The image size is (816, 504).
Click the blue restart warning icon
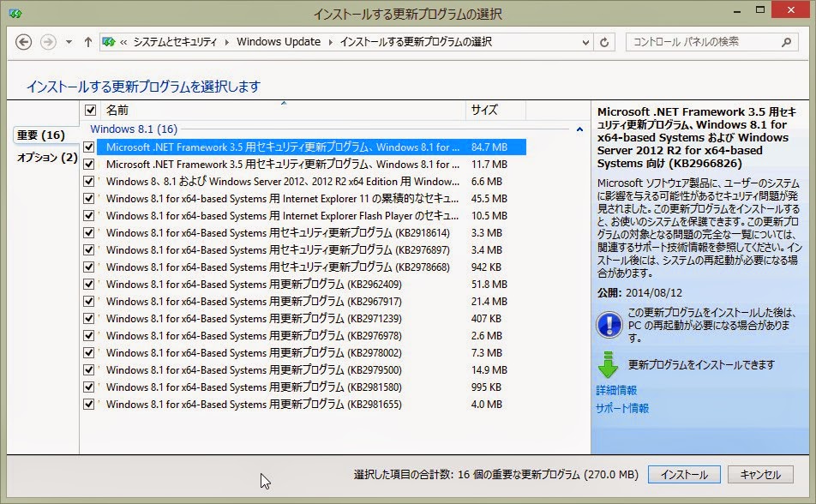click(x=609, y=325)
